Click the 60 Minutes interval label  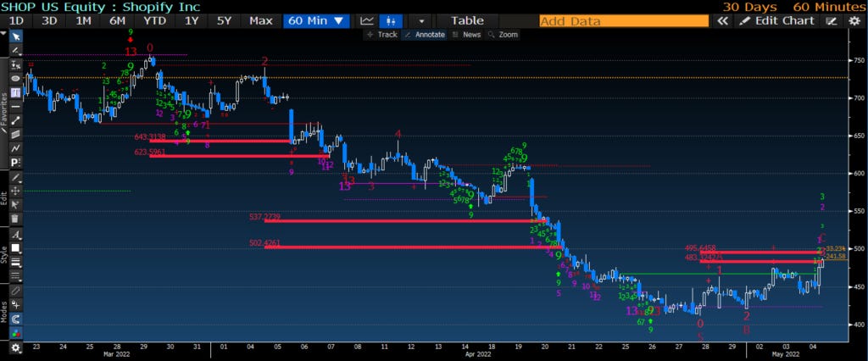(830, 7)
